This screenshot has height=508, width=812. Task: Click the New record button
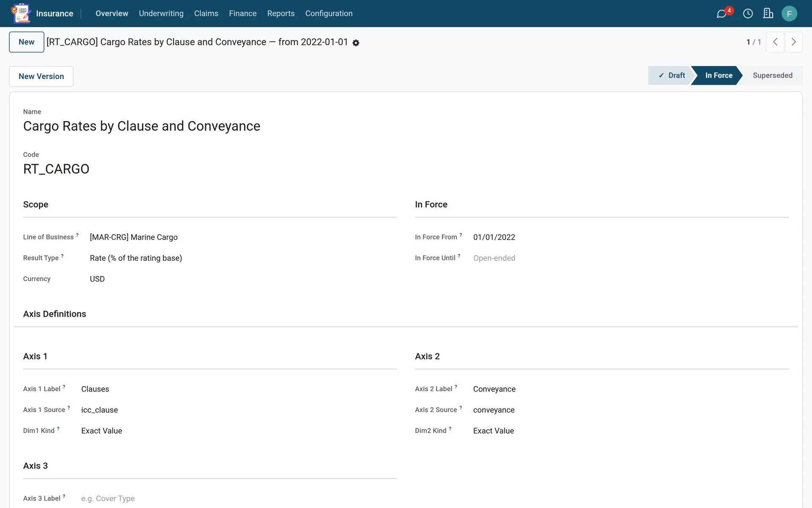click(x=27, y=42)
